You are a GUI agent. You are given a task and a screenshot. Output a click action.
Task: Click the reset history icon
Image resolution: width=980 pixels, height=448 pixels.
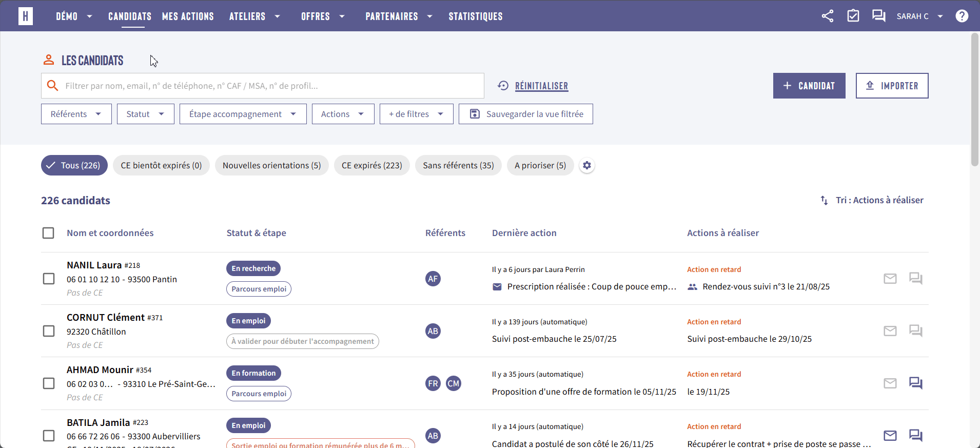503,86
